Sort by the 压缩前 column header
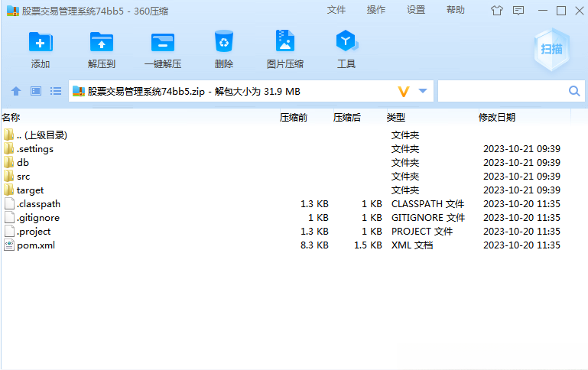588x370 pixels. pos(294,118)
